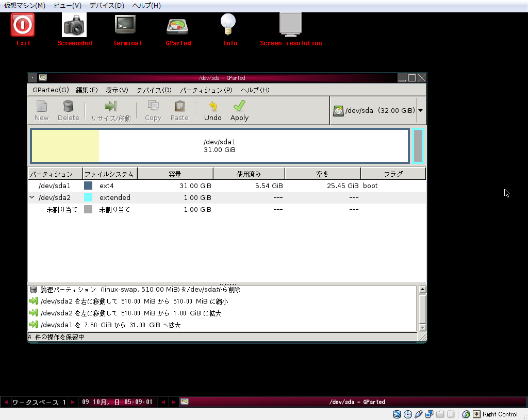Open the パーティション(P) menu

(206, 90)
